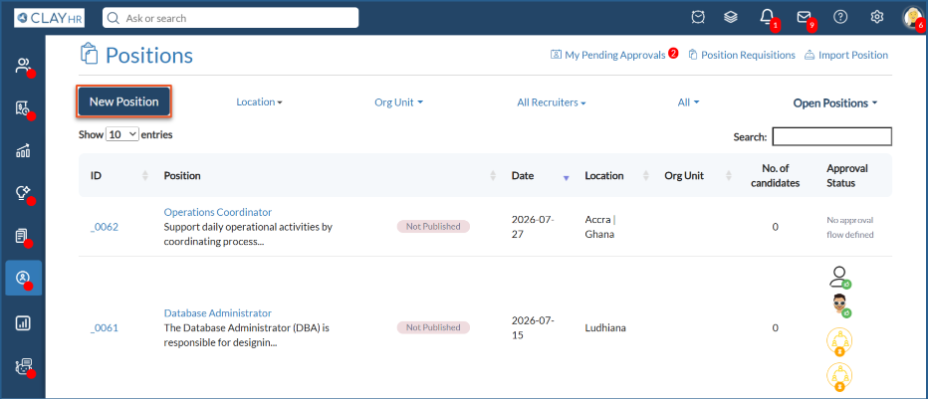
Task: Open position ID _0062
Action: [x=104, y=227]
